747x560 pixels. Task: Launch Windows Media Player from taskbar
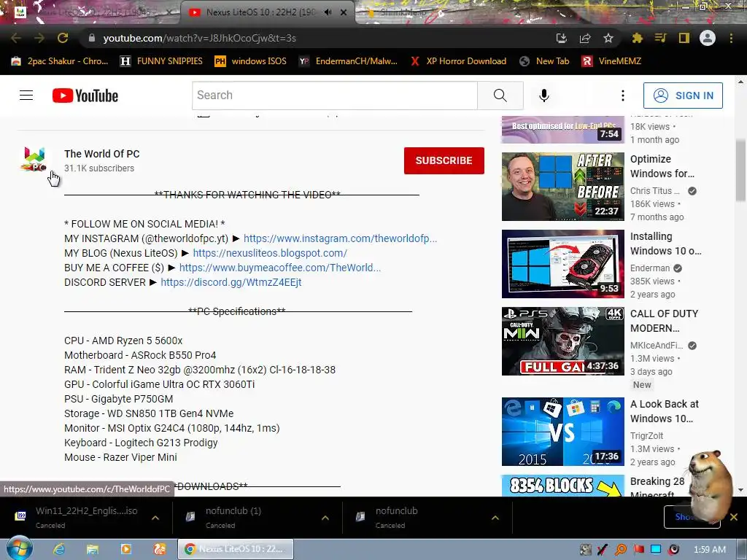126,549
